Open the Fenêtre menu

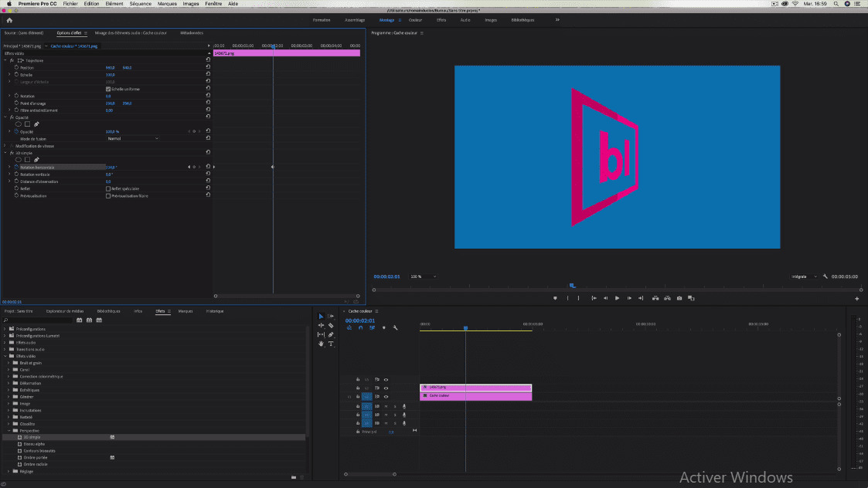click(213, 4)
